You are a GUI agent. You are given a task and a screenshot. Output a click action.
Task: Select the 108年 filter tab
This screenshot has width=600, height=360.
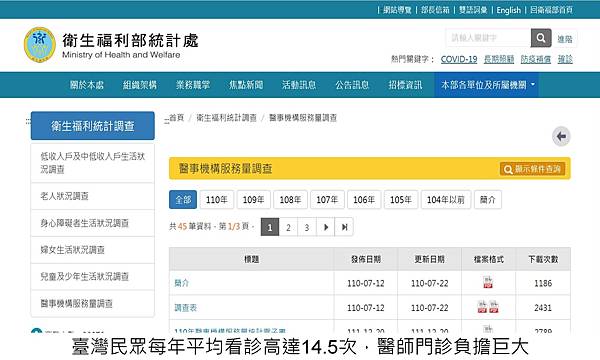pos(290,200)
